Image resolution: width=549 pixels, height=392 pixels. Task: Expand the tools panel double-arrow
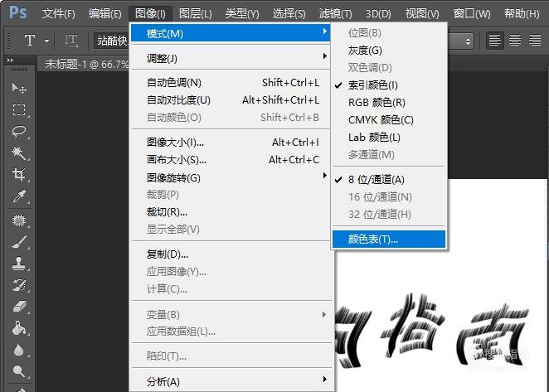pos(10,60)
